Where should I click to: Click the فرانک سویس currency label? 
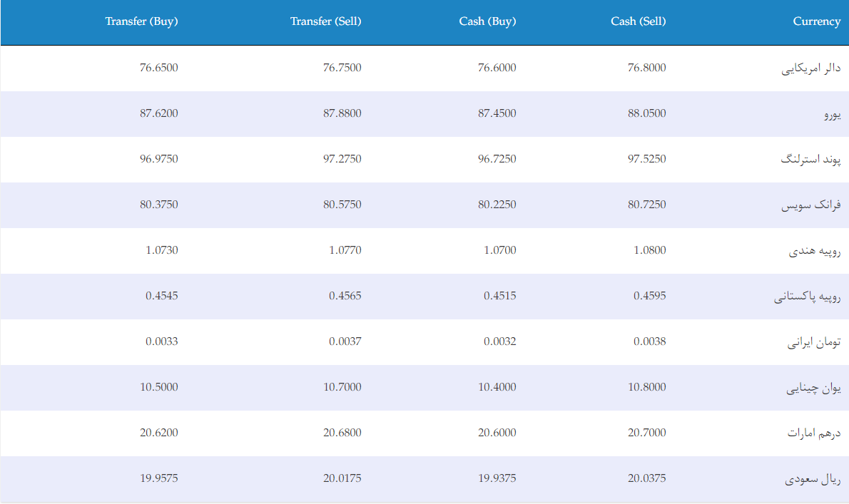[810, 205]
